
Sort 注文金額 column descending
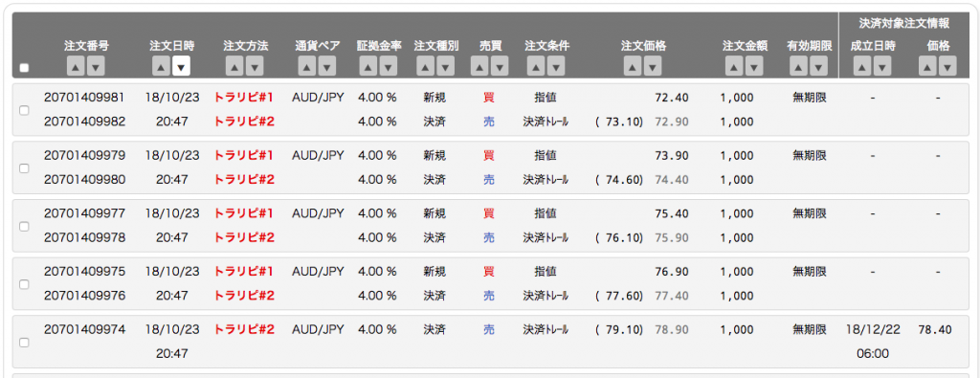(754, 66)
